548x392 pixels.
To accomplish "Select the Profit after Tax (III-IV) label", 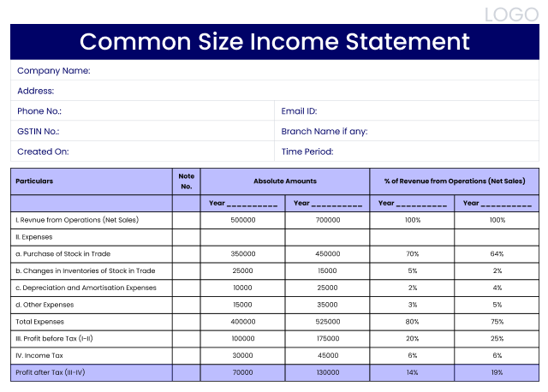I will click(51, 372).
